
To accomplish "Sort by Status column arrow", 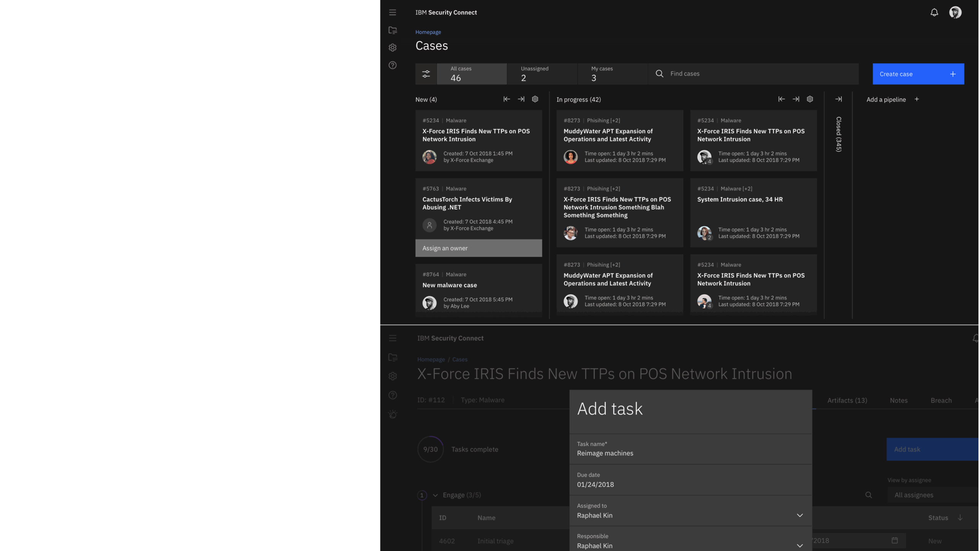I will 960,517.
